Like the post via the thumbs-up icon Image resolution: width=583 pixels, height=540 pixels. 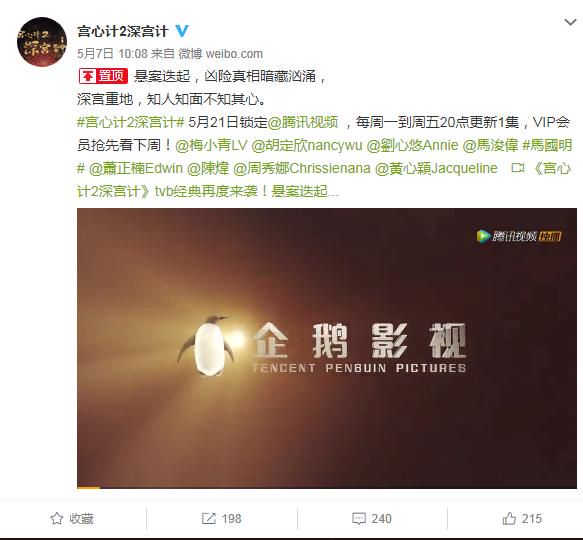point(509,518)
